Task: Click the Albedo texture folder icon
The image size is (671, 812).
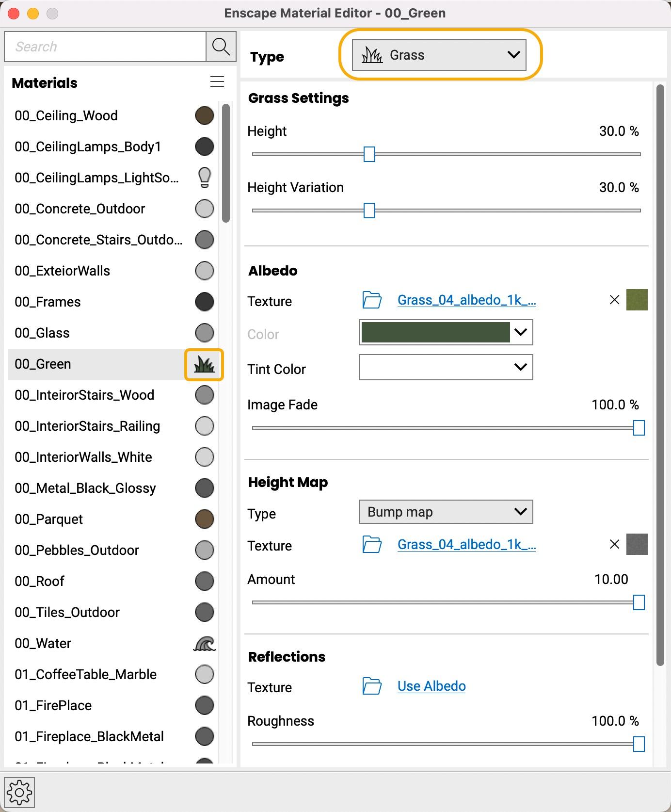Action: click(x=372, y=300)
